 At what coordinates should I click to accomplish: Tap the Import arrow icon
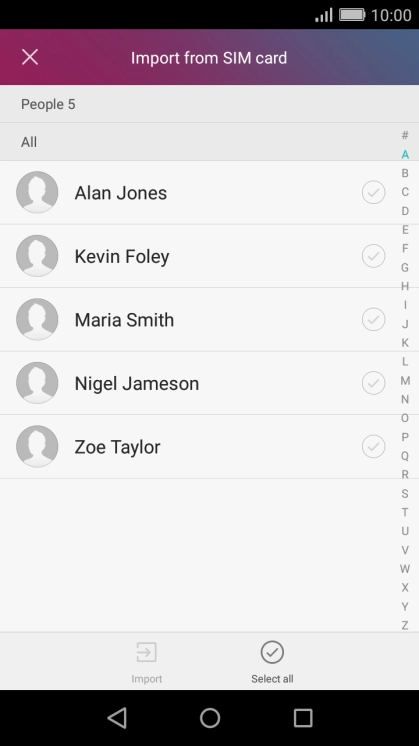point(146,652)
